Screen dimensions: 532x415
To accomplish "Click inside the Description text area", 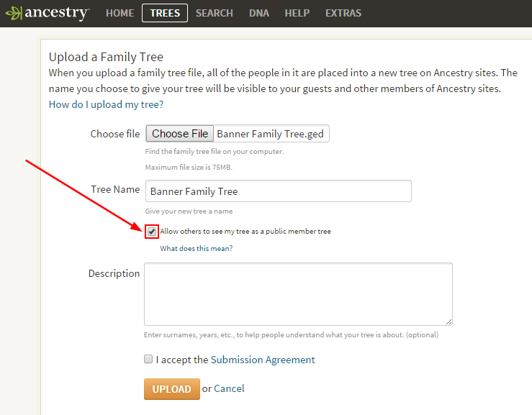I will (x=298, y=294).
